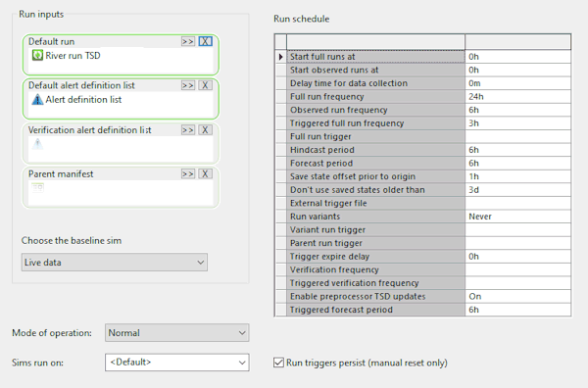Image resolution: width=588 pixels, height=388 pixels.
Task: Clear Parent manifest with X button
Action: coord(205,174)
